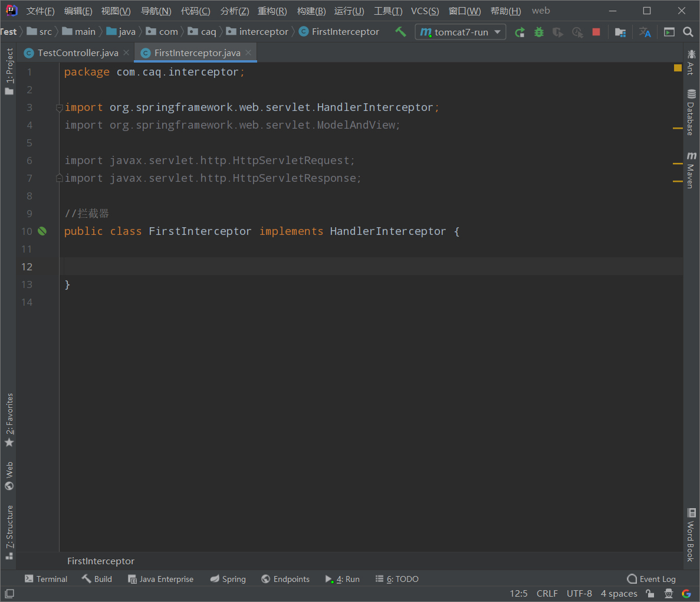Open the Ant tool window
The image size is (700, 602).
(691, 63)
